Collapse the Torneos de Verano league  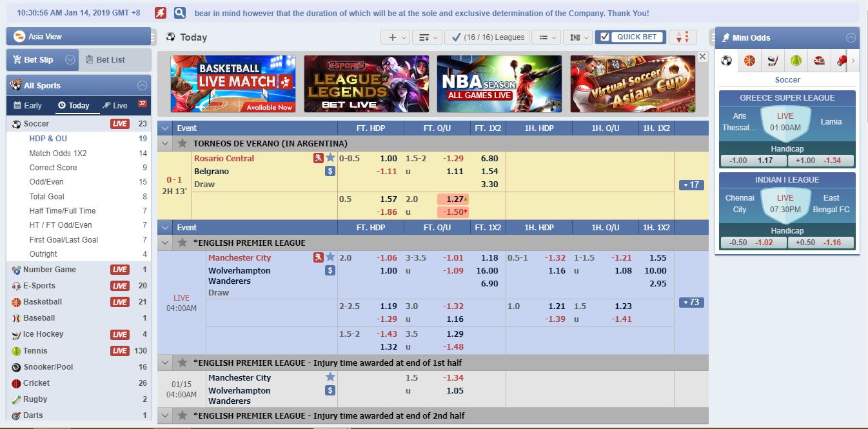(x=165, y=143)
